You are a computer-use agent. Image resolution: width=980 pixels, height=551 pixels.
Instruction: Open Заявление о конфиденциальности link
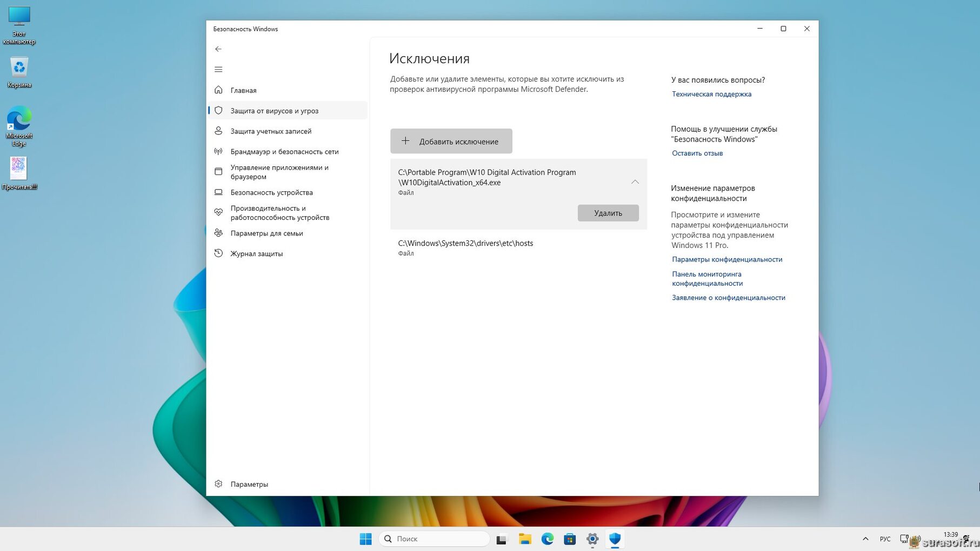(x=728, y=298)
